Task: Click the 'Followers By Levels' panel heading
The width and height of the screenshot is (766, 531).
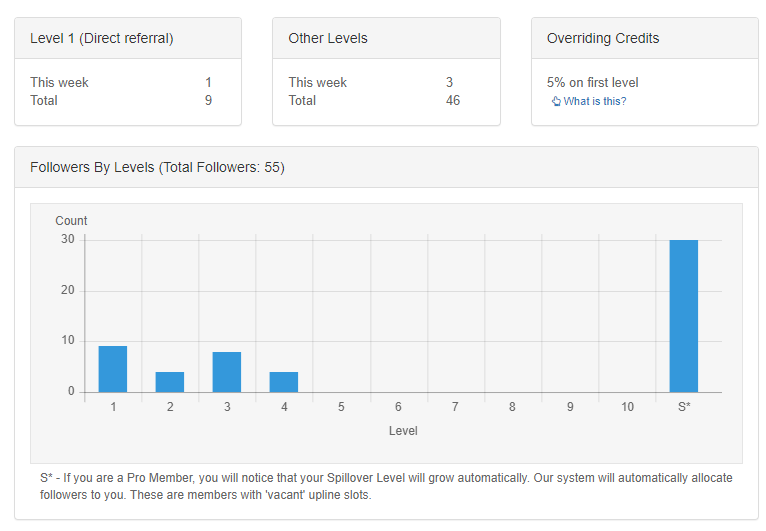Action: (157, 168)
